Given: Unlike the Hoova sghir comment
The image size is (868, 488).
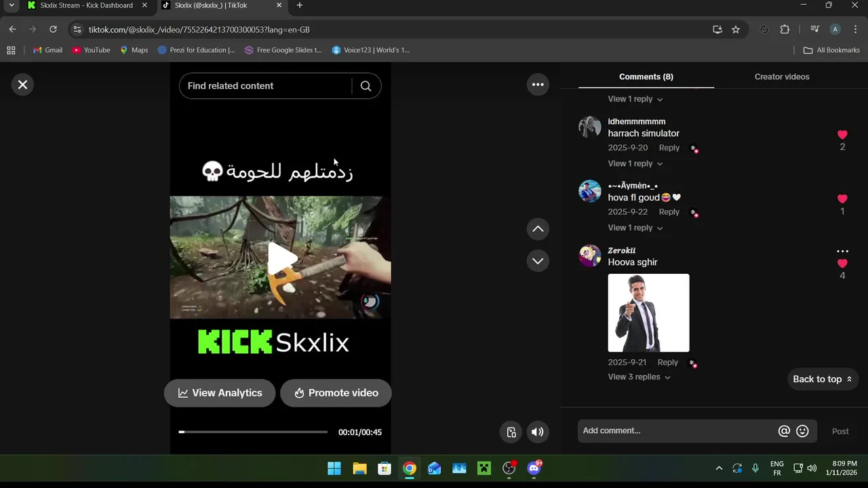Looking at the screenshot, I should tap(842, 264).
